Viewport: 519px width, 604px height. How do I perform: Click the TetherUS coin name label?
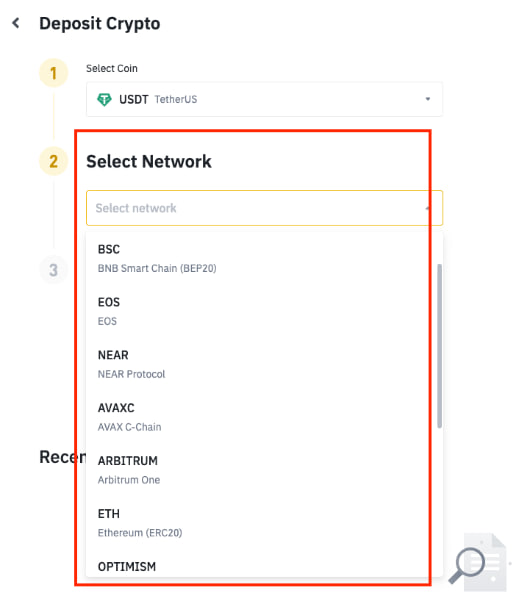[176, 99]
